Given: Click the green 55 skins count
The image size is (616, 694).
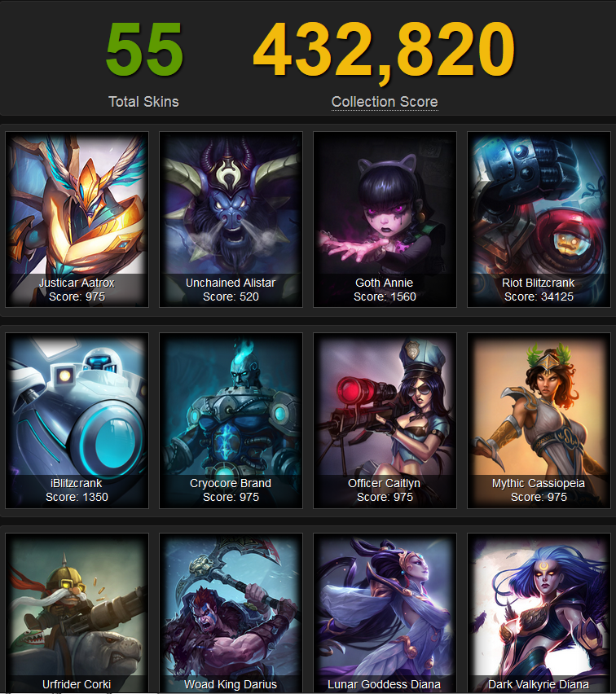Looking at the screenshot, I should coord(144,49).
